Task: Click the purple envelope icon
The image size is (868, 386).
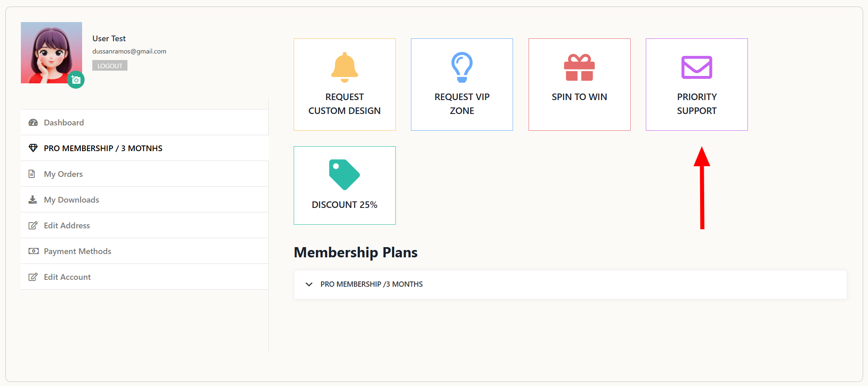Action: (x=696, y=67)
